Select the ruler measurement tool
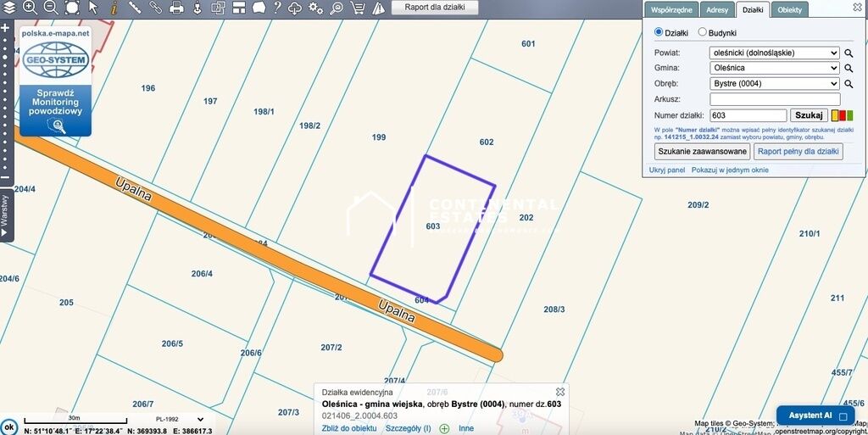The width and height of the screenshot is (868, 435). [135, 8]
